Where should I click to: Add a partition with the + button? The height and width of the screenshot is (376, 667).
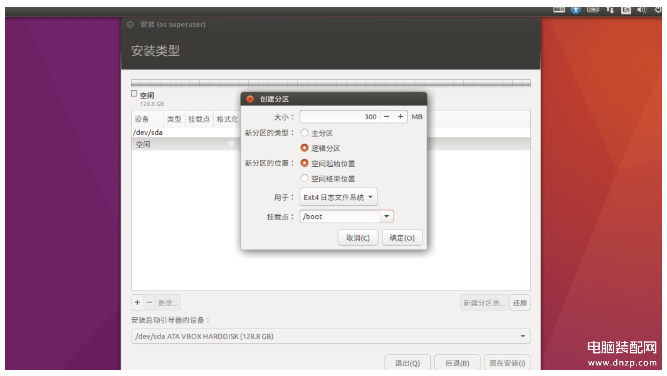(x=137, y=302)
